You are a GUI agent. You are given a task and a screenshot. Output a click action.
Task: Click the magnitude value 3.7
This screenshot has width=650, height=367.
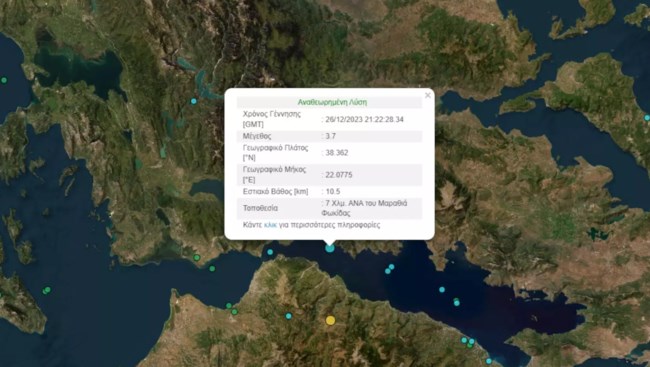pos(330,136)
